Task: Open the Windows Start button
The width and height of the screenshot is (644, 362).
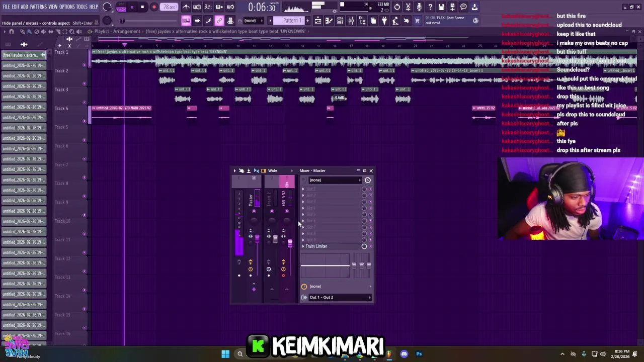Action: point(225,354)
